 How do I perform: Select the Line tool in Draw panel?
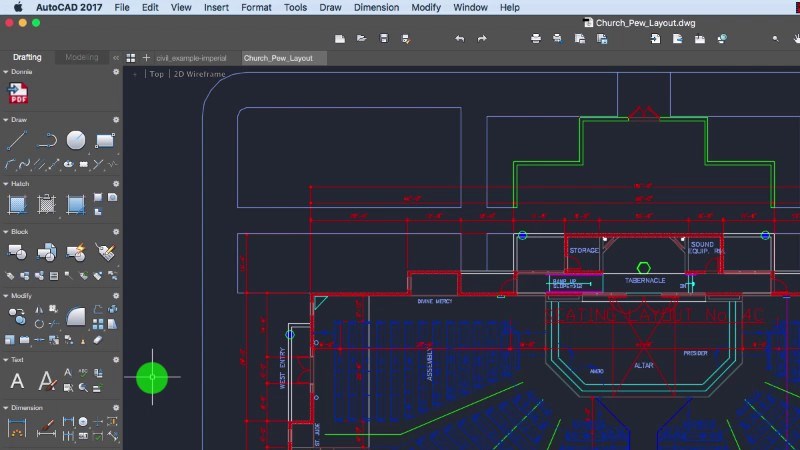(x=17, y=140)
